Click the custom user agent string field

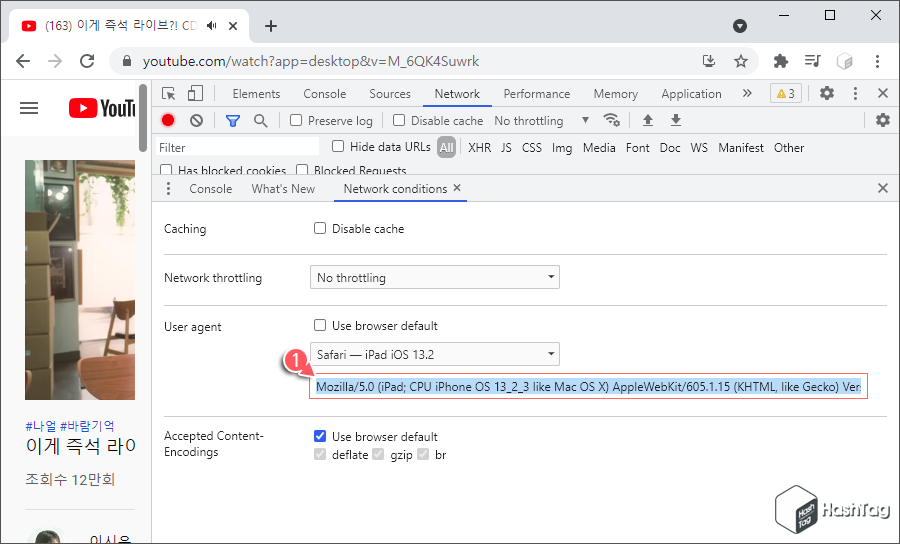tap(588, 386)
